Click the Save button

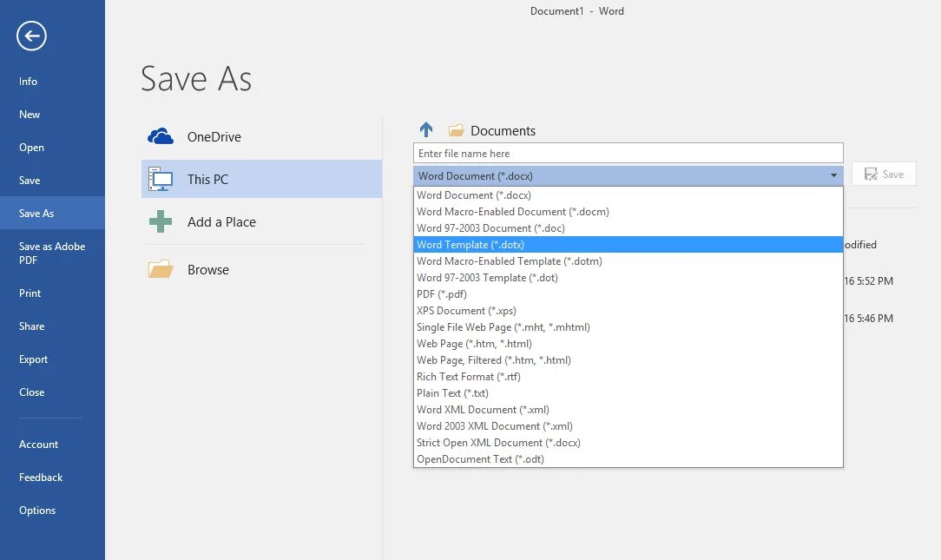[x=884, y=175]
